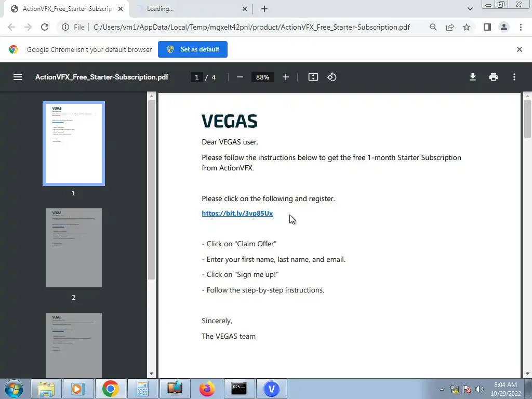532x399 pixels.
Task: Print the PDF document
Action: click(494, 77)
